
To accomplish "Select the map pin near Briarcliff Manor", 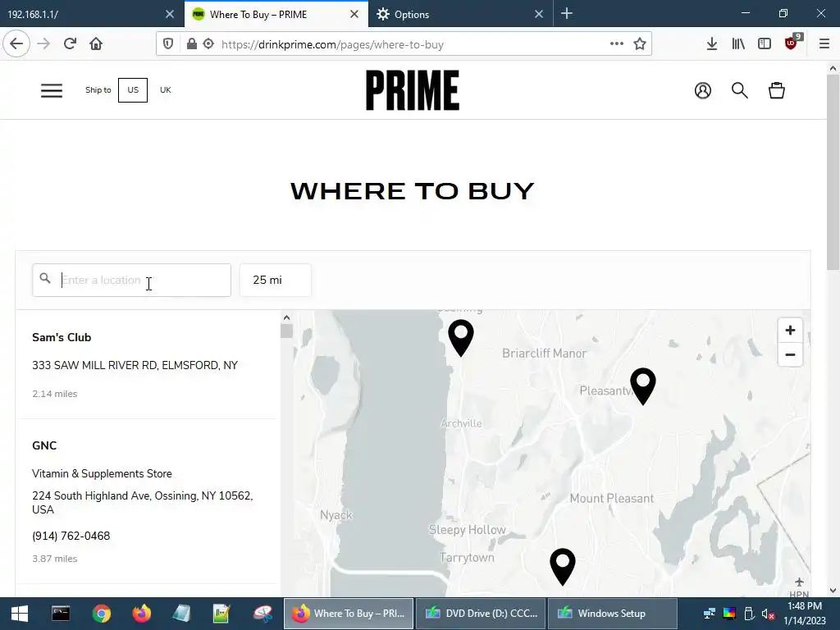I will pyautogui.click(x=461, y=337).
